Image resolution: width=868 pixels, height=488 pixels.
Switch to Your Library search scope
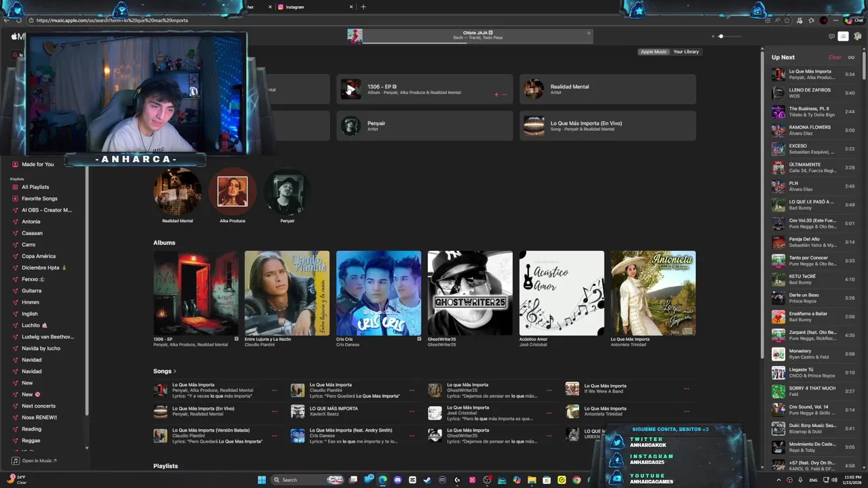(686, 52)
